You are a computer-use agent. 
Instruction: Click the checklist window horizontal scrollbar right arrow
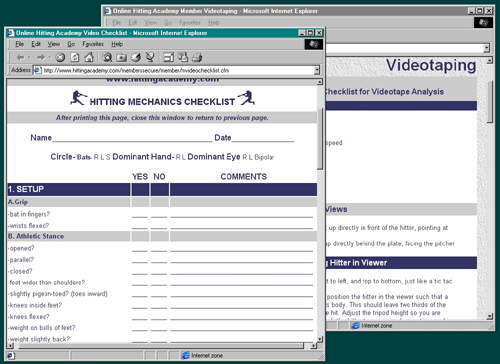(x=313, y=346)
